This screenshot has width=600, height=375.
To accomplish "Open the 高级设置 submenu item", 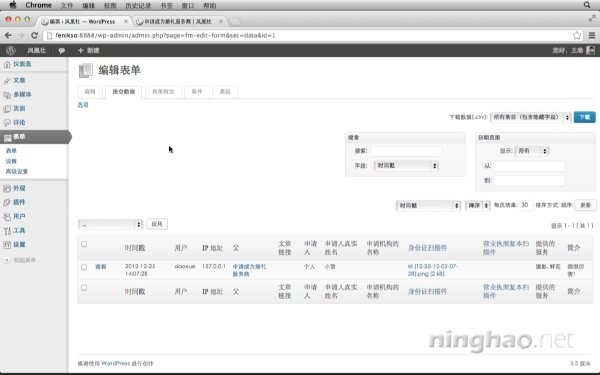I will (x=17, y=172).
